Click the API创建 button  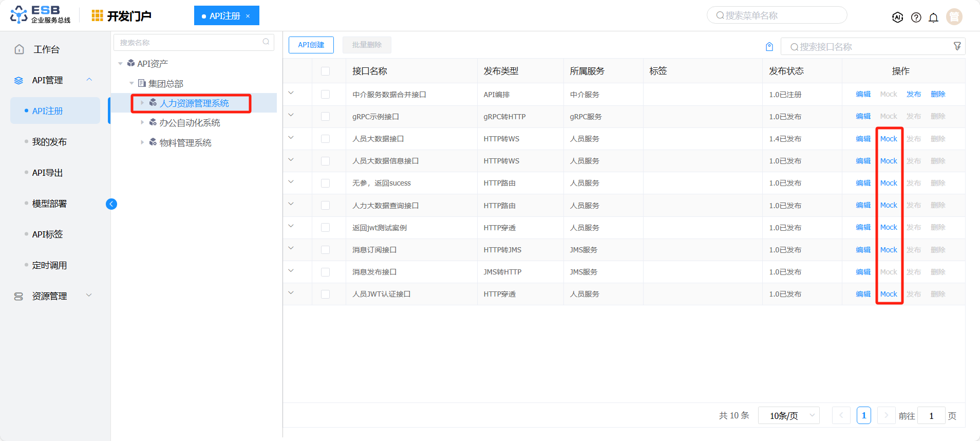tap(311, 45)
